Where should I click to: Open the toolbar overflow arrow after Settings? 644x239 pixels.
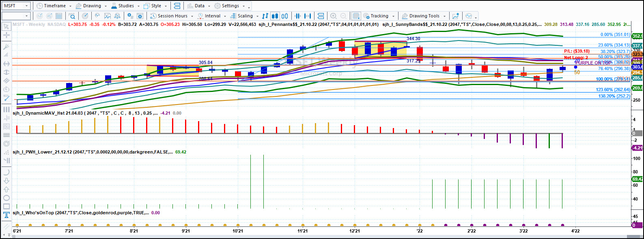[x=249, y=7]
